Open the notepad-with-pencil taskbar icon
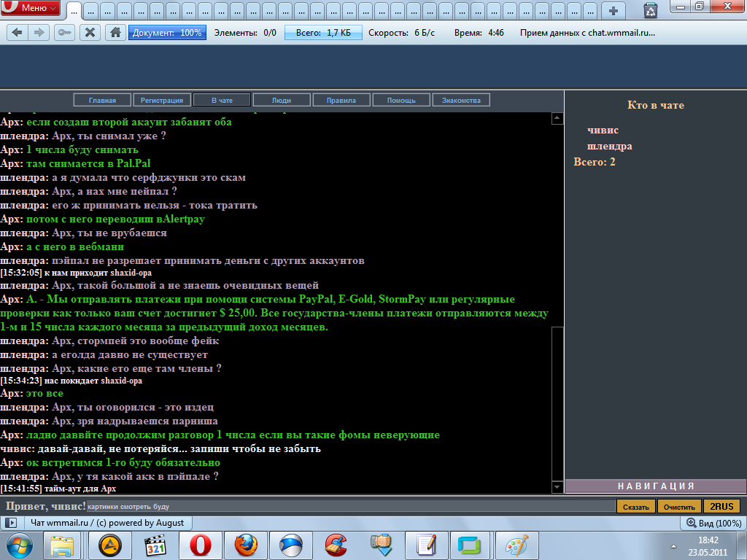 [426, 545]
